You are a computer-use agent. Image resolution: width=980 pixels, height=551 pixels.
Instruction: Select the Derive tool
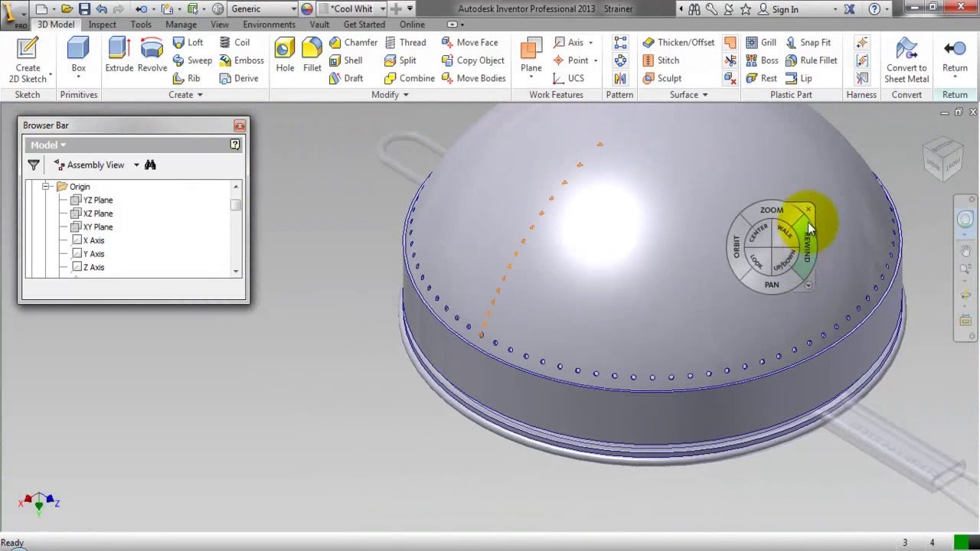pyautogui.click(x=239, y=78)
